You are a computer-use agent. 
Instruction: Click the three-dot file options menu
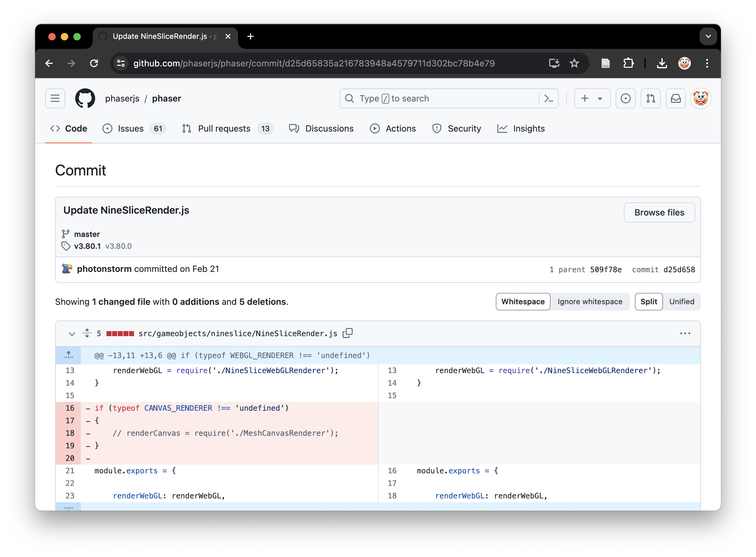(685, 333)
